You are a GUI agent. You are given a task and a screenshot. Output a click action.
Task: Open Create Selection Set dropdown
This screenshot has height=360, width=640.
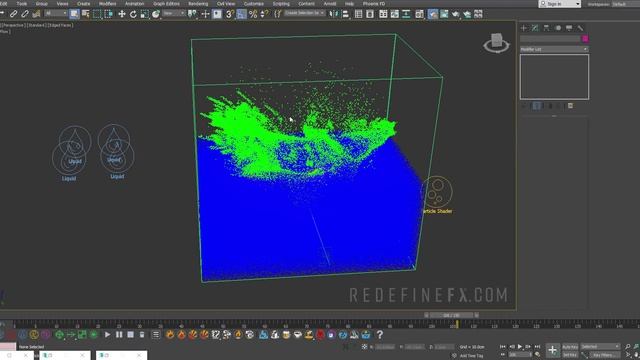click(x=304, y=13)
